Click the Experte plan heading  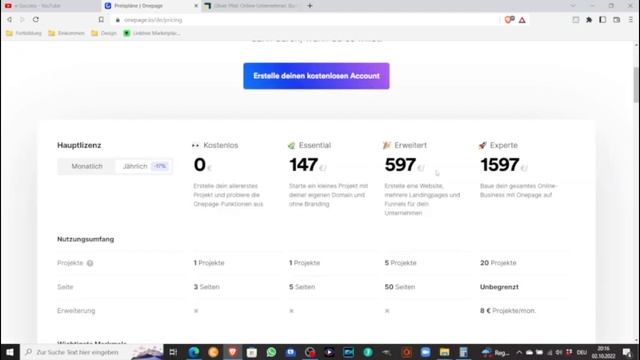(x=504, y=145)
